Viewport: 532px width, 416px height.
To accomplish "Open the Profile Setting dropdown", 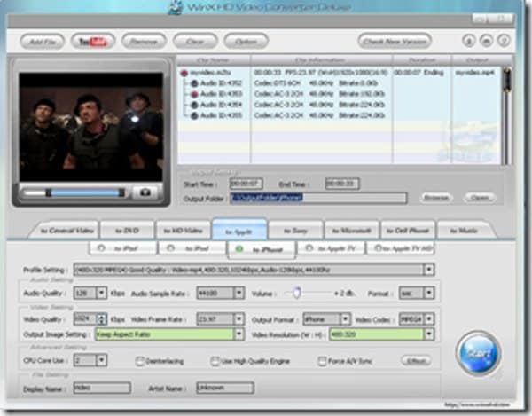I will click(x=429, y=270).
